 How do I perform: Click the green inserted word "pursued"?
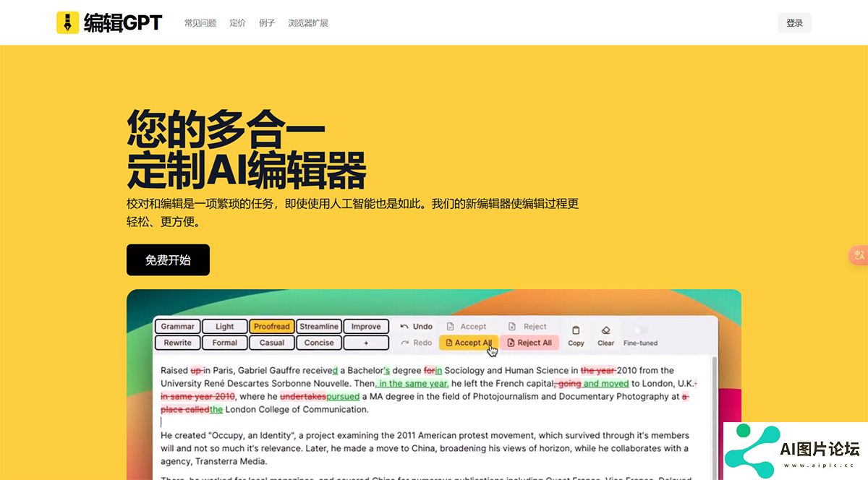tap(343, 396)
